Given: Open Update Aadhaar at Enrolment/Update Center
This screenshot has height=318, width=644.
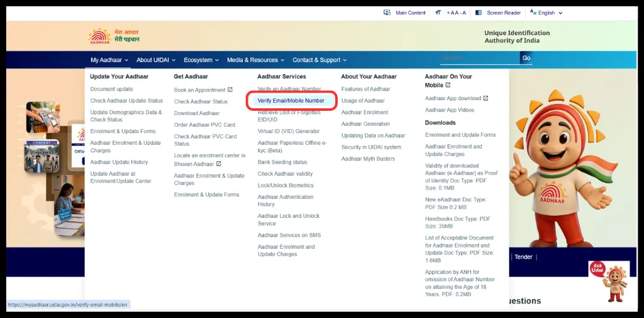Looking at the screenshot, I should click(x=121, y=178).
